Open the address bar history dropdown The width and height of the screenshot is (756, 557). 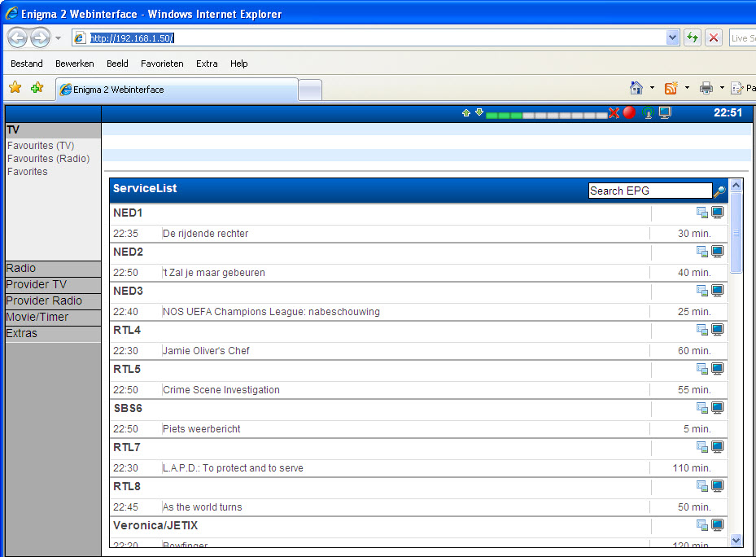point(672,37)
